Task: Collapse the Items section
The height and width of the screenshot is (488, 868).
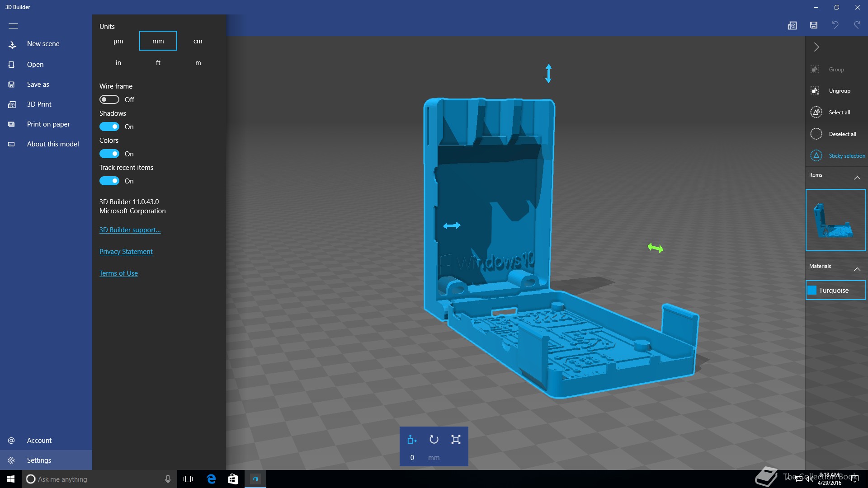Action: (857, 178)
